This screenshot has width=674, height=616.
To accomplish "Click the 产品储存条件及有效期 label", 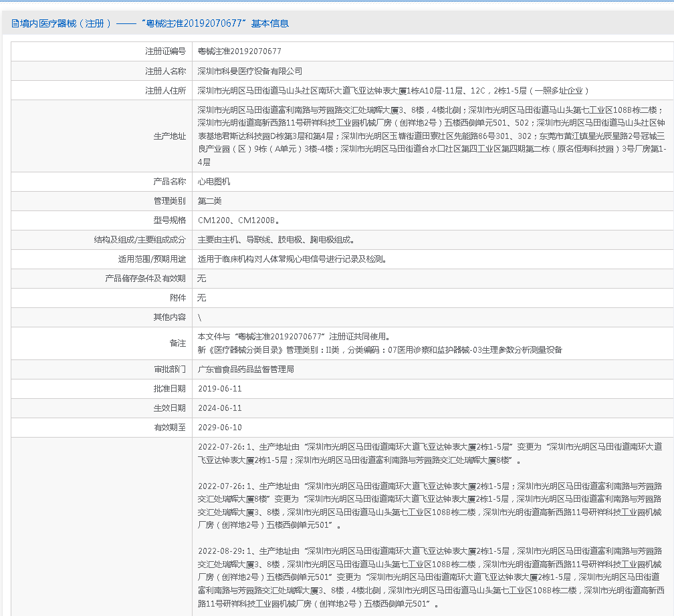I will (x=145, y=279).
